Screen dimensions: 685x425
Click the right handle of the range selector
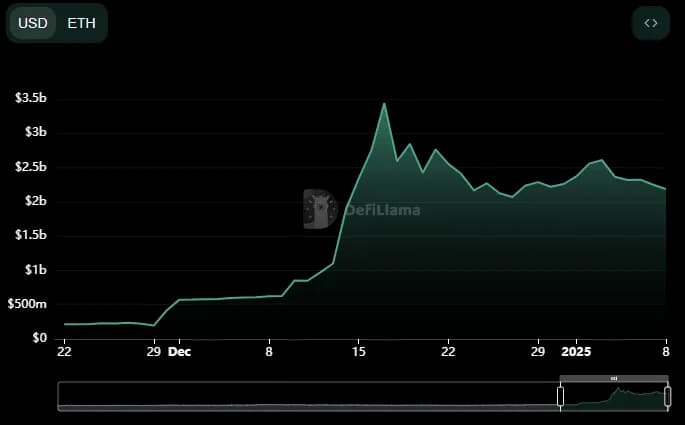pos(667,396)
